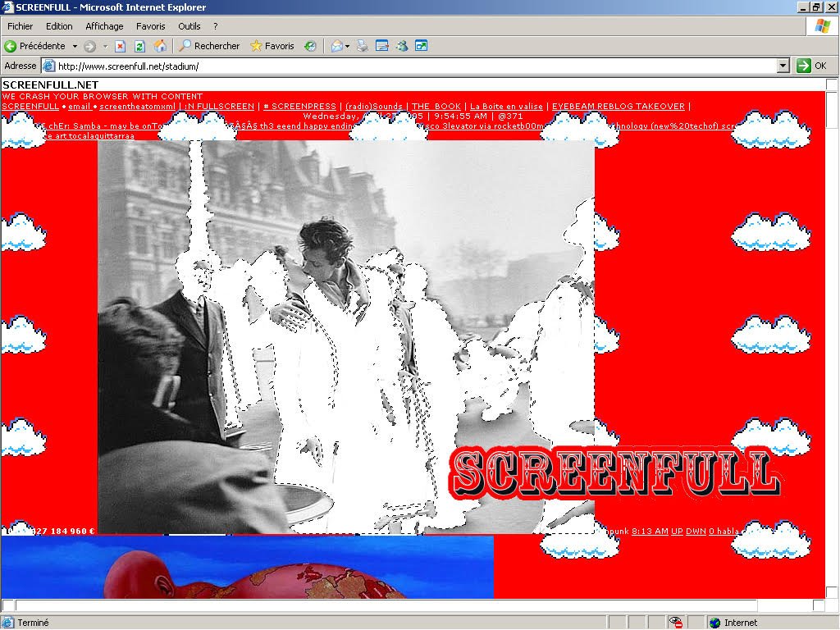Open the Favoris star toolbar button

[x=272, y=46]
